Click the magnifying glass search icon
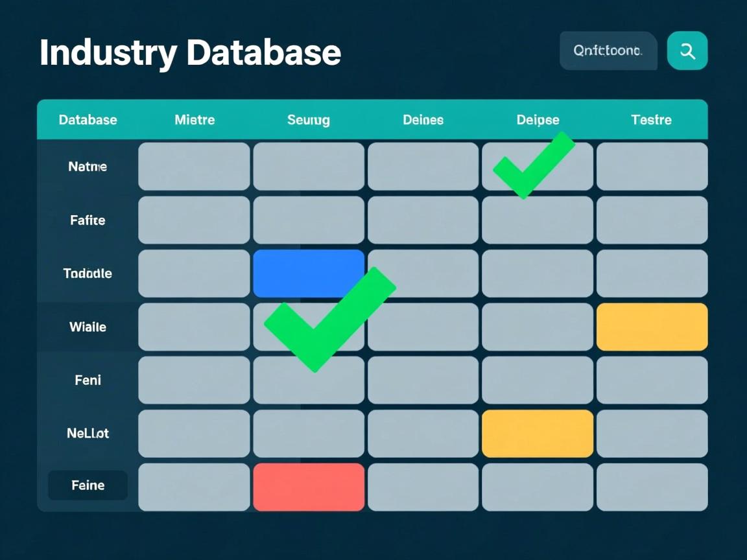Image resolution: width=747 pixels, height=560 pixels. 687,51
